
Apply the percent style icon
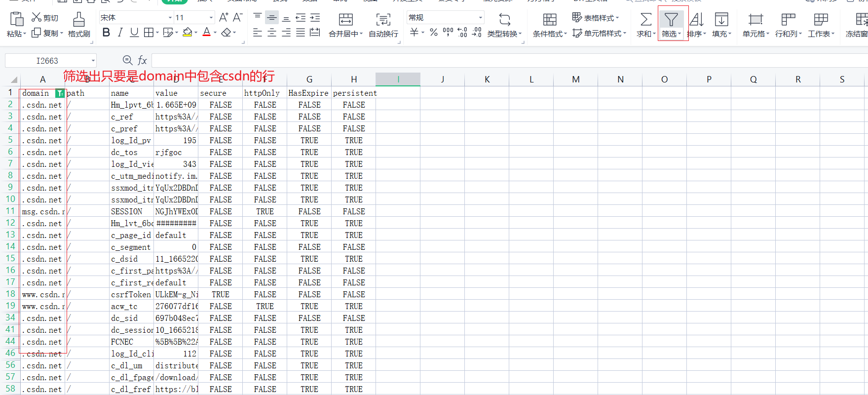click(x=433, y=33)
